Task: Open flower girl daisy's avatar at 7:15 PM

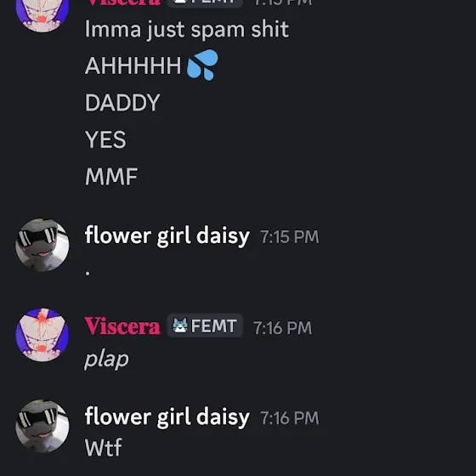Action: point(42,245)
